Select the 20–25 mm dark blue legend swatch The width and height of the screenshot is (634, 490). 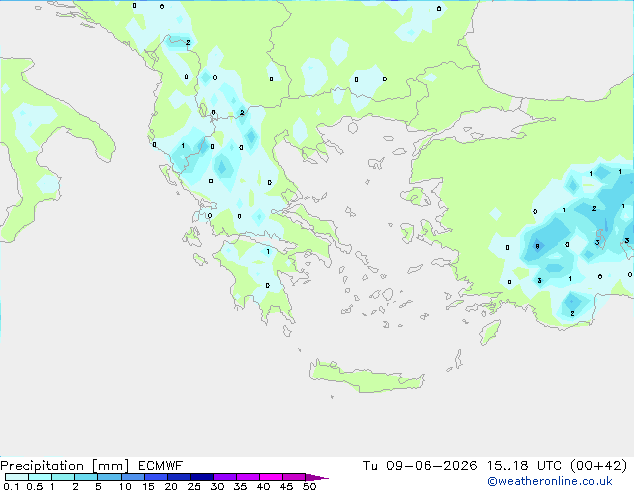coord(179,477)
